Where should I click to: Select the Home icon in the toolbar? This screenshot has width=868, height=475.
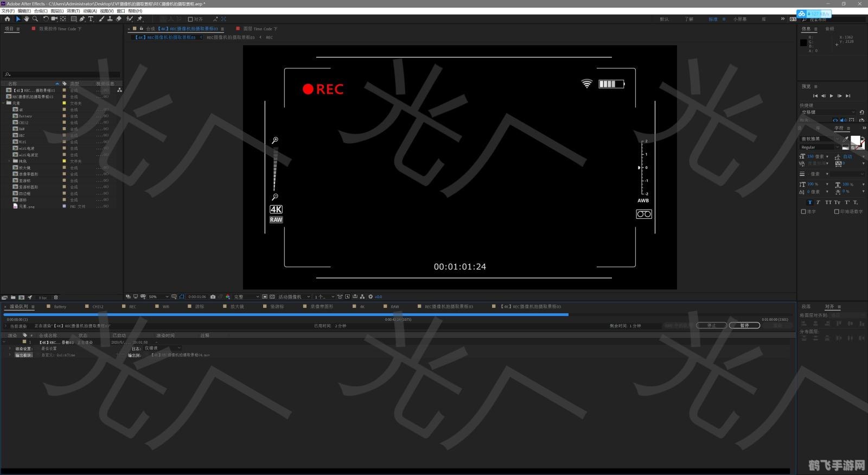coord(7,19)
